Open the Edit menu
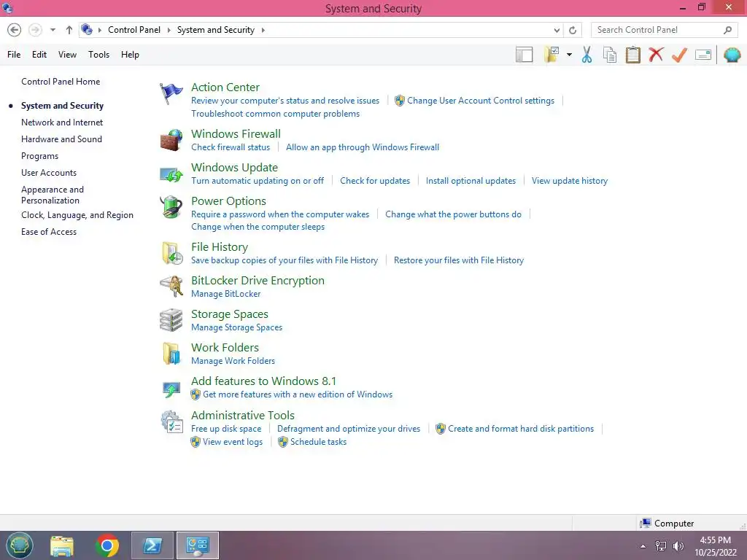The width and height of the screenshot is (747, 560). point(39,55)
